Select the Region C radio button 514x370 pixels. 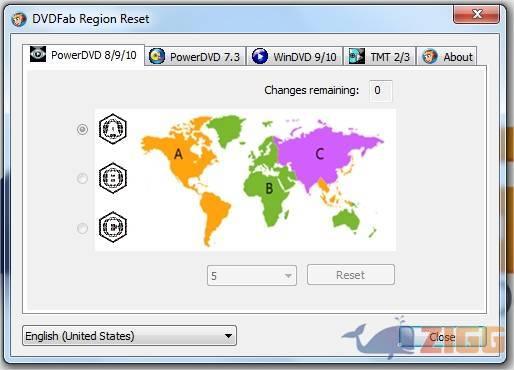pos(82,228)
